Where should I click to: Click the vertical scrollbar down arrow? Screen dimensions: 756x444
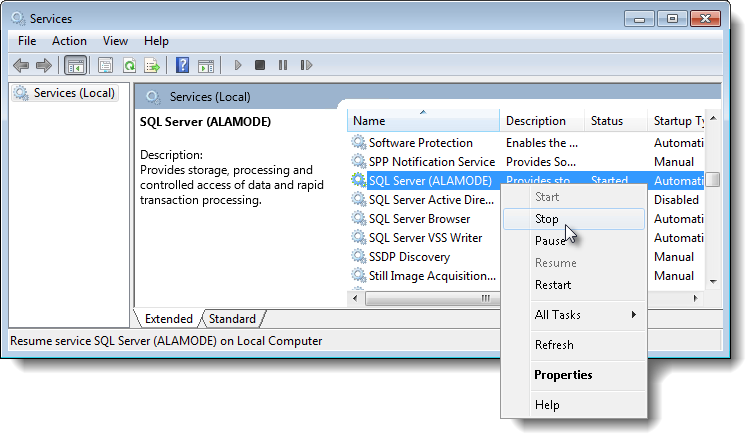click(713, 282)
